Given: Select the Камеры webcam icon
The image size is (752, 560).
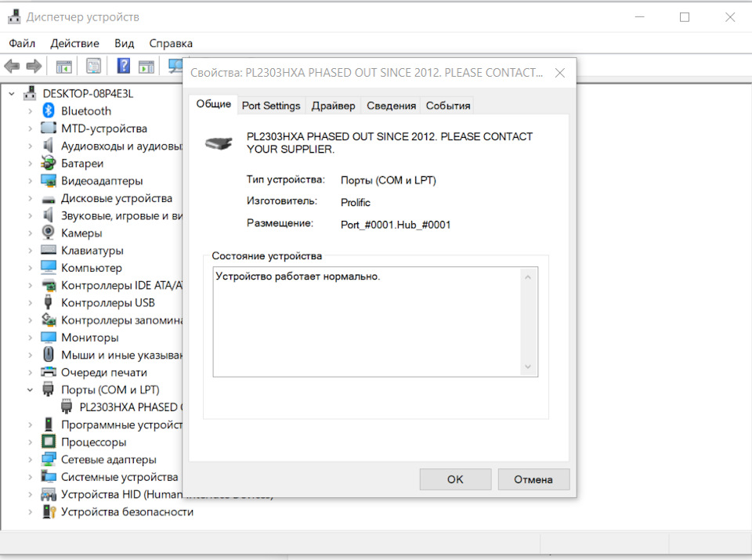Looking at the screenshot, I should pos(49,233).
